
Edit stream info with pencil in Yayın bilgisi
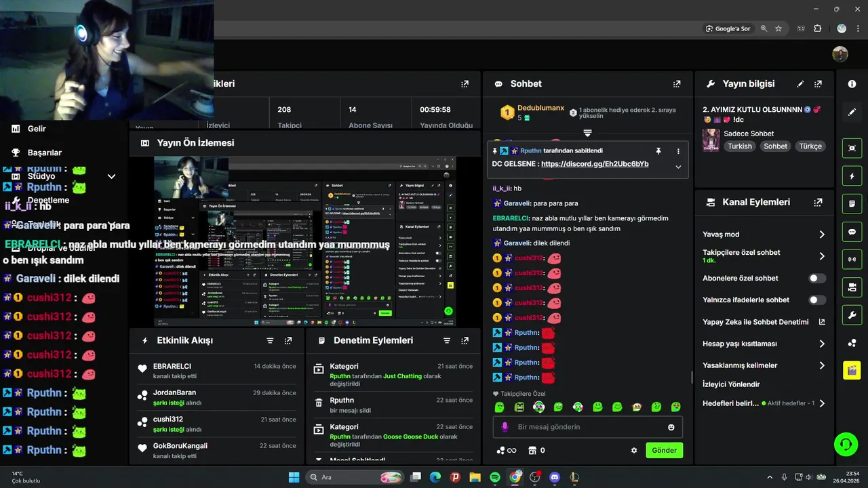800,84
